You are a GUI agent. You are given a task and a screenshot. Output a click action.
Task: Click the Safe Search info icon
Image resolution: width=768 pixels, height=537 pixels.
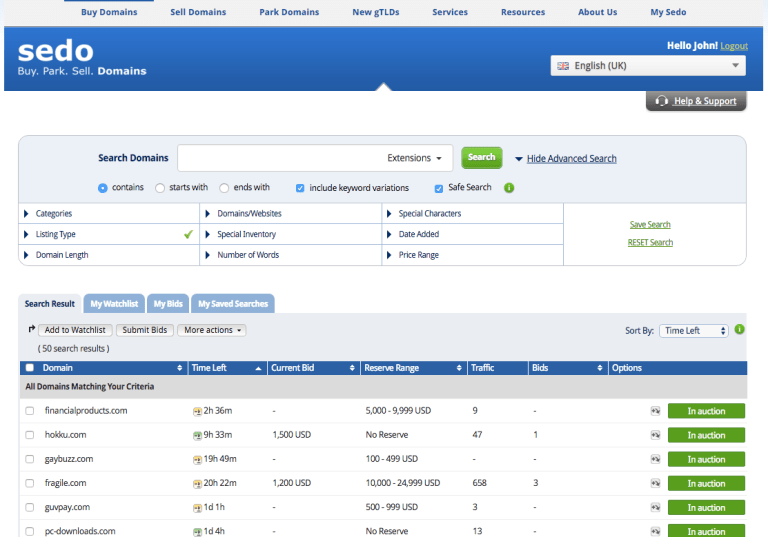click(509, 188)
